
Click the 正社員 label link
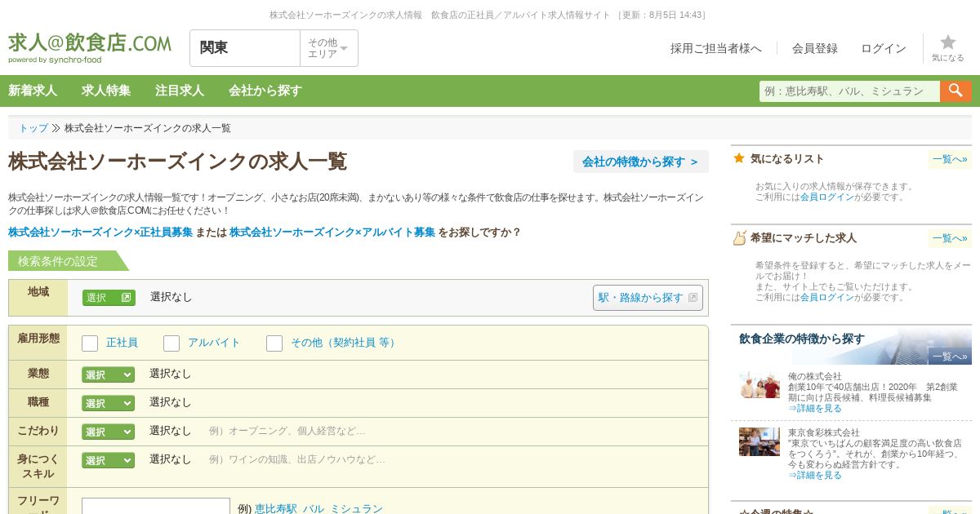[122, 343]
